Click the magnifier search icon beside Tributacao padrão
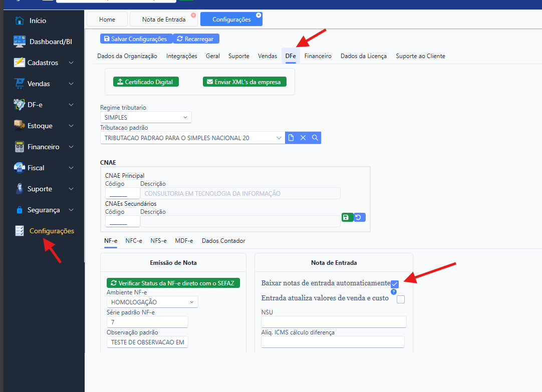Screen dimensions: 542x392 point(315,138)
